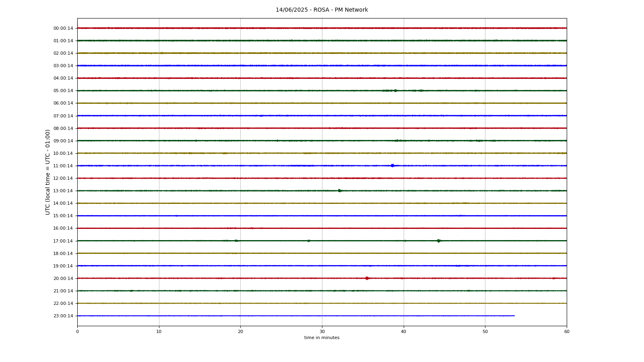The image size is (644, 362).
Task: Click the 15:00:14 time label
Action: (63, 216)
